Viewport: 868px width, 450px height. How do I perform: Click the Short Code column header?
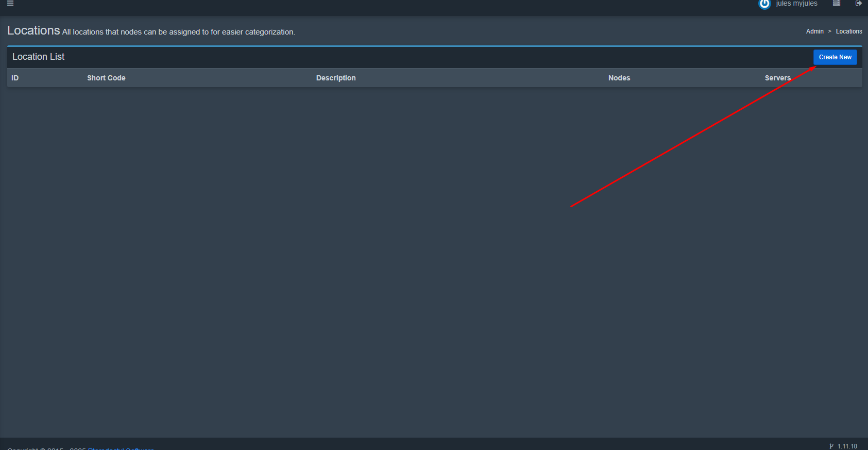(x=106, y=78)
